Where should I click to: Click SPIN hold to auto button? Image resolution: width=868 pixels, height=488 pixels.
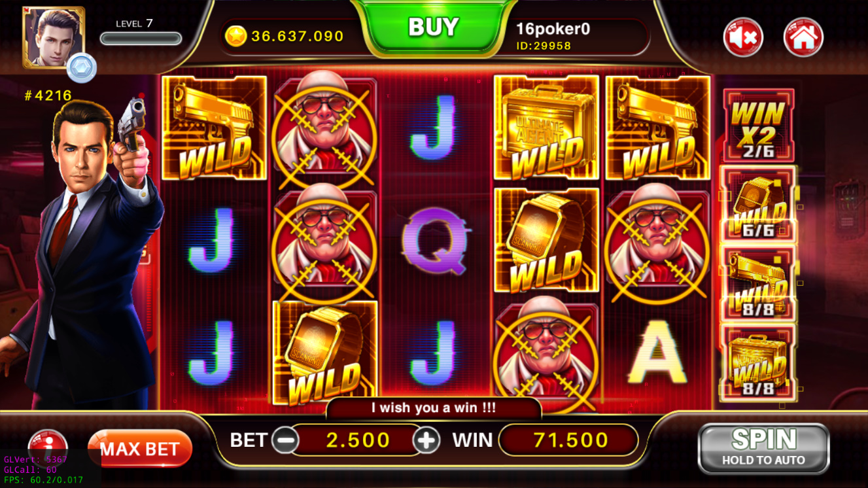(763, 447)
